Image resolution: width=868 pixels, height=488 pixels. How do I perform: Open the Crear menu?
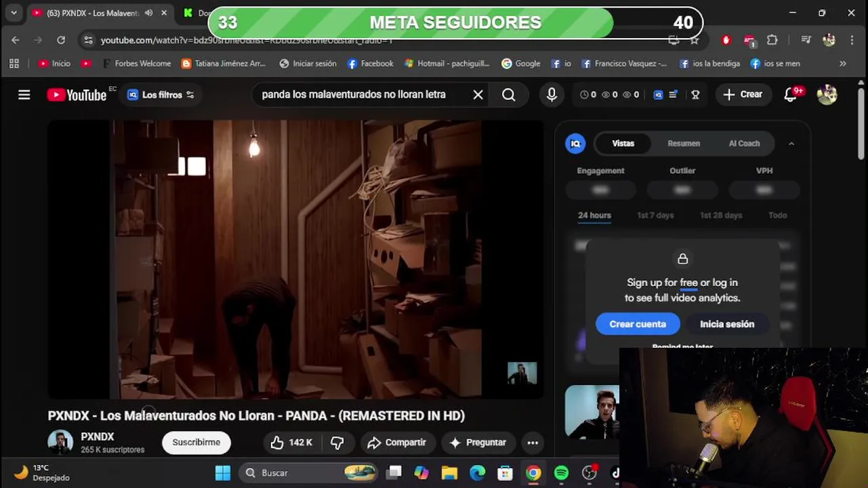(743, 95)
